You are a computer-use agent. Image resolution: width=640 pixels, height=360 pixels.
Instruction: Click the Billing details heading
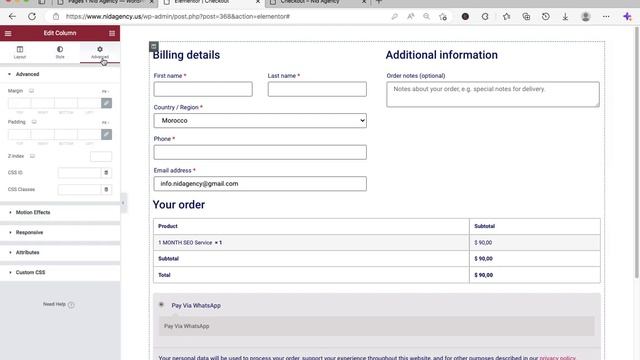186,55
